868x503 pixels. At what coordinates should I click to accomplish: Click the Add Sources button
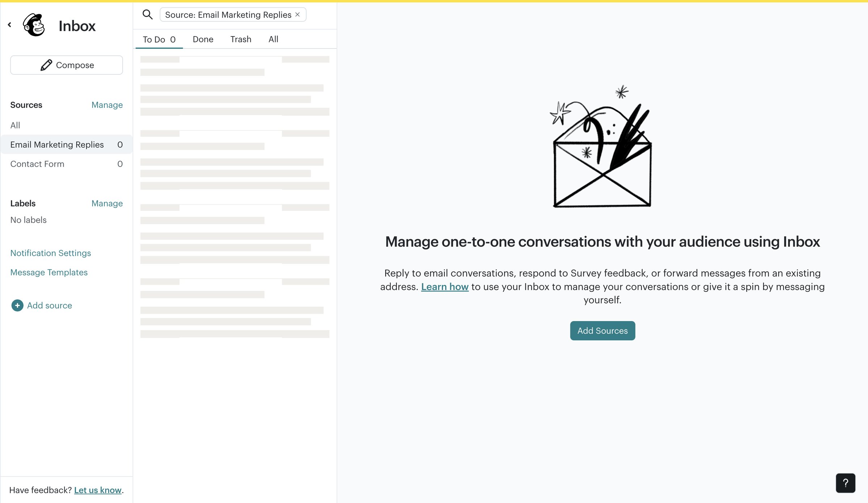point(603,331)
